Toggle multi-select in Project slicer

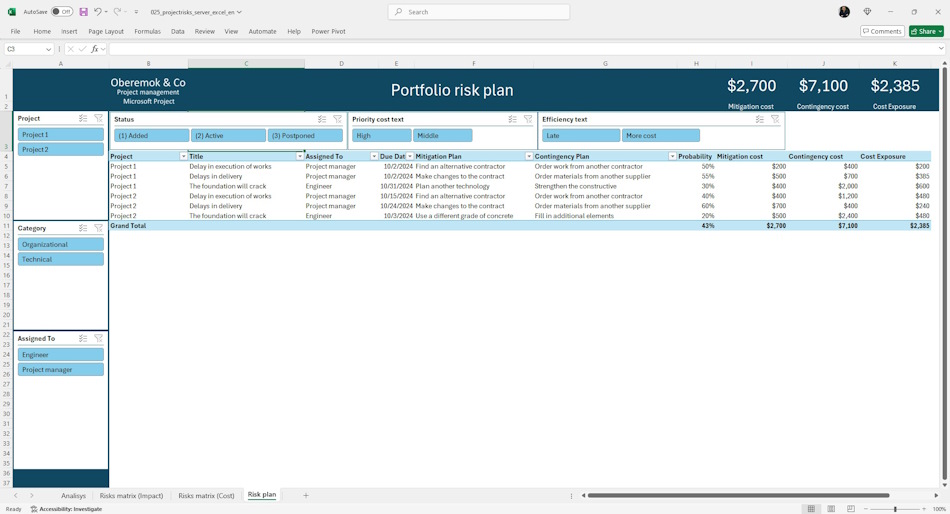tap(83, 118)
